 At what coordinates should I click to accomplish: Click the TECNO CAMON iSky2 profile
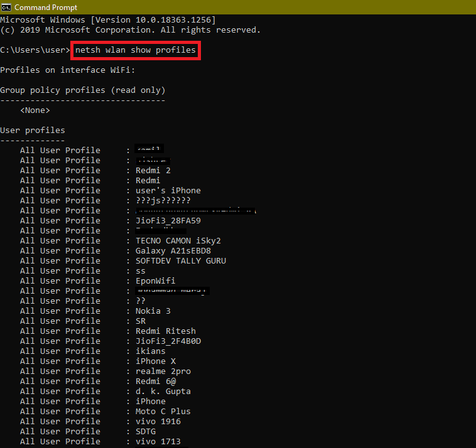(x=178, y=241)
